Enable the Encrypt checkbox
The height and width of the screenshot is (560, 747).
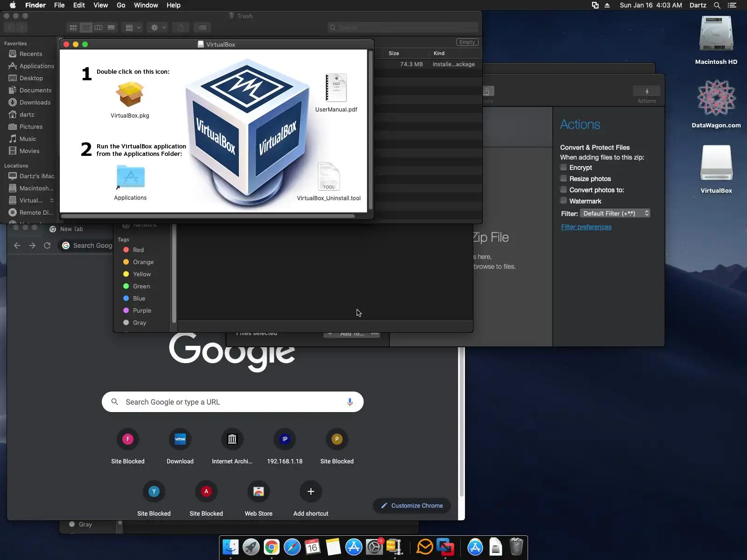click(564, 167)
